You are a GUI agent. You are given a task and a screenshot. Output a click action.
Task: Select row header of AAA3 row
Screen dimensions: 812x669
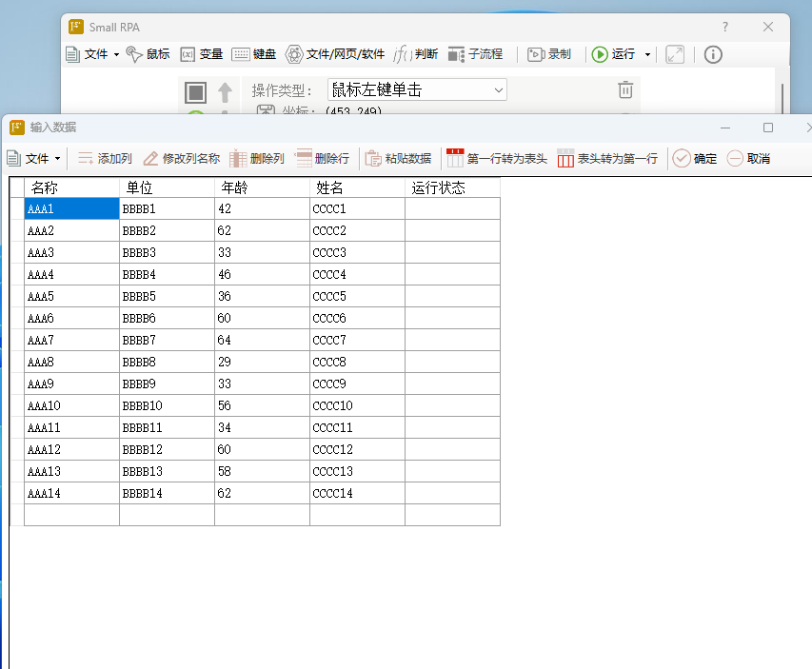(17, 252)
